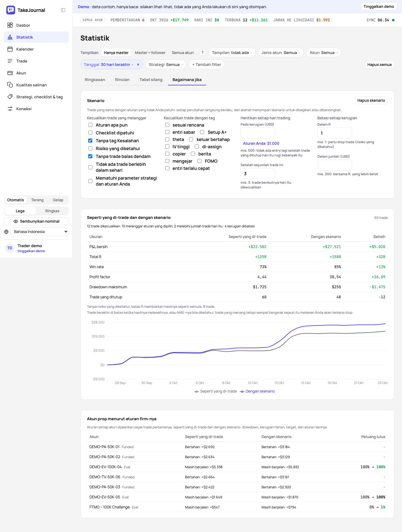Click the Pada kerugian (USD) input field

click(x=258, y=133)
